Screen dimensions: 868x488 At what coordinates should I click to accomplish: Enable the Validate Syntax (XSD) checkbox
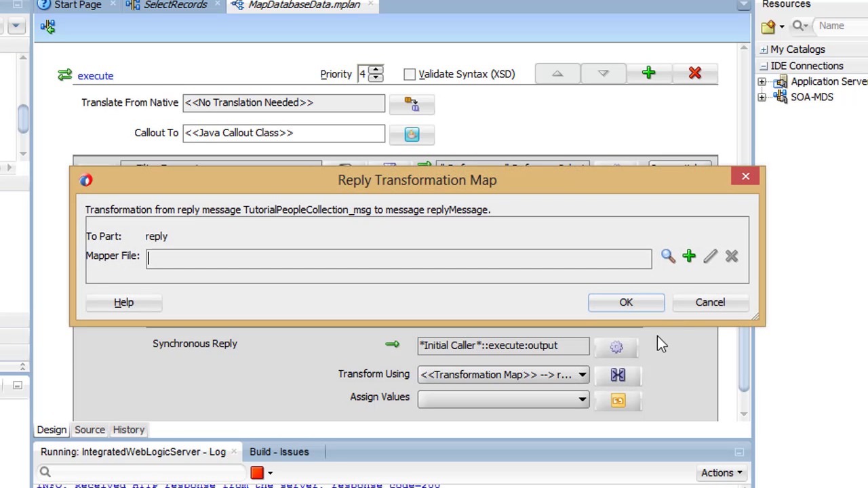point(410,74)
